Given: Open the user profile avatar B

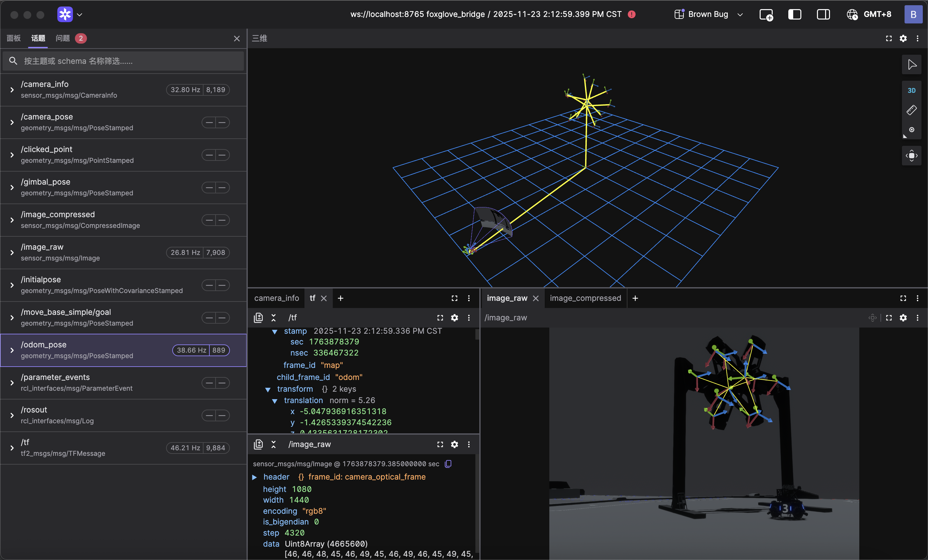Looking at the screenshot, I should point(913,14).
